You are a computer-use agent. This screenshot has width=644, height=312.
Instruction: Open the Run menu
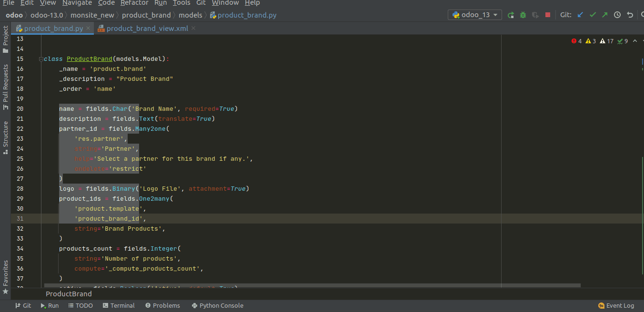161,3
